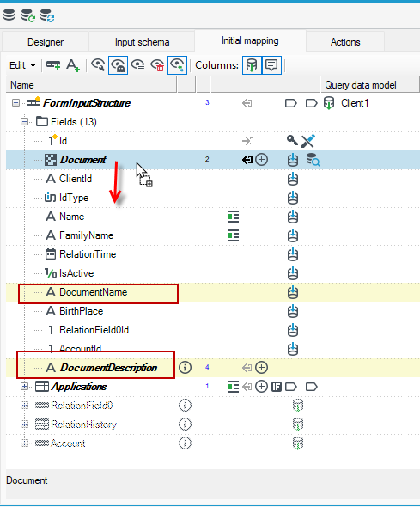Click the key icon in the Id row

(x=292, y=141)
